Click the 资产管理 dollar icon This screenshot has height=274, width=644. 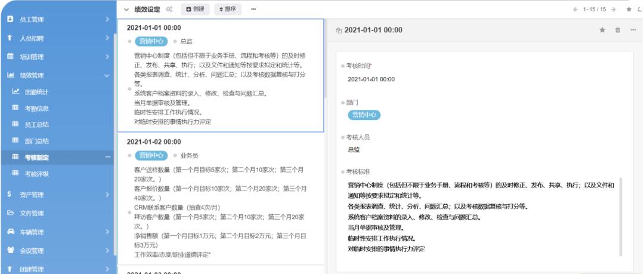point(10,194)
